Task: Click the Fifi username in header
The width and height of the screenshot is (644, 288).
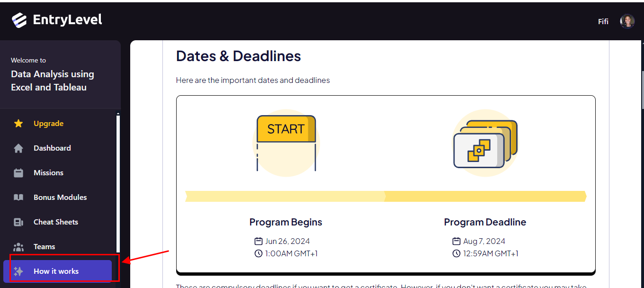Action: click(603, 22)
